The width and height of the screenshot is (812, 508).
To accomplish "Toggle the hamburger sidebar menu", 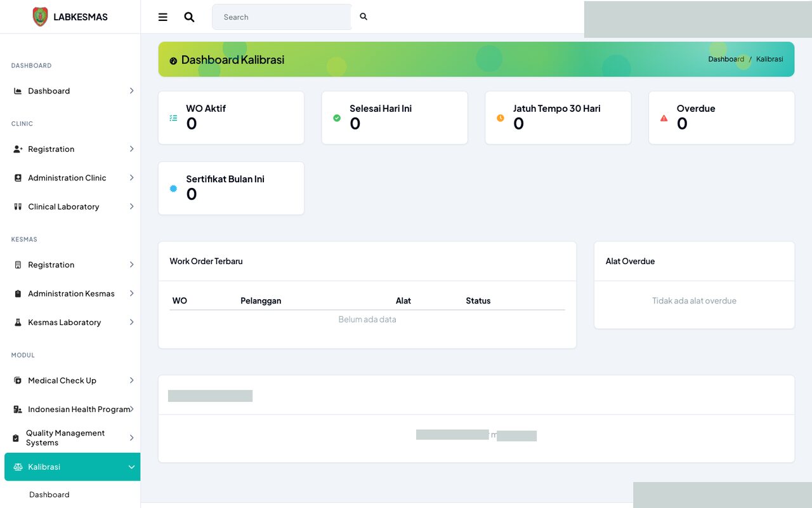I will pyautogui.click(x=163, y=17).
